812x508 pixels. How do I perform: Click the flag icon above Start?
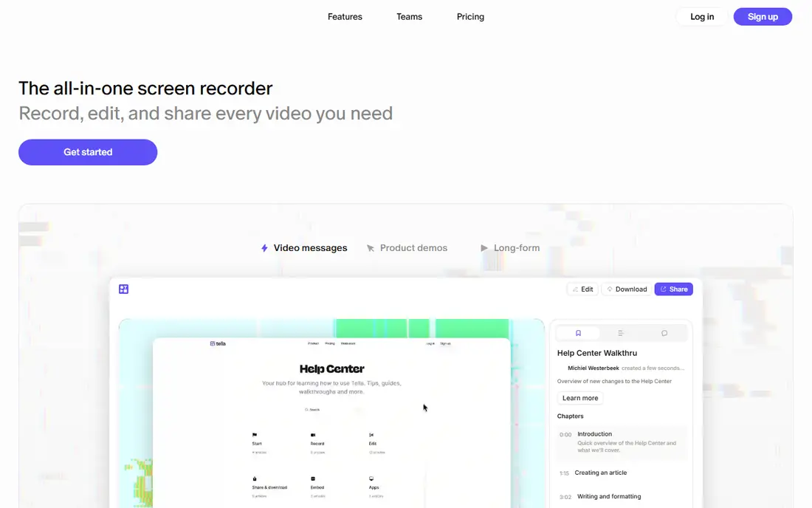pos(254,435)
